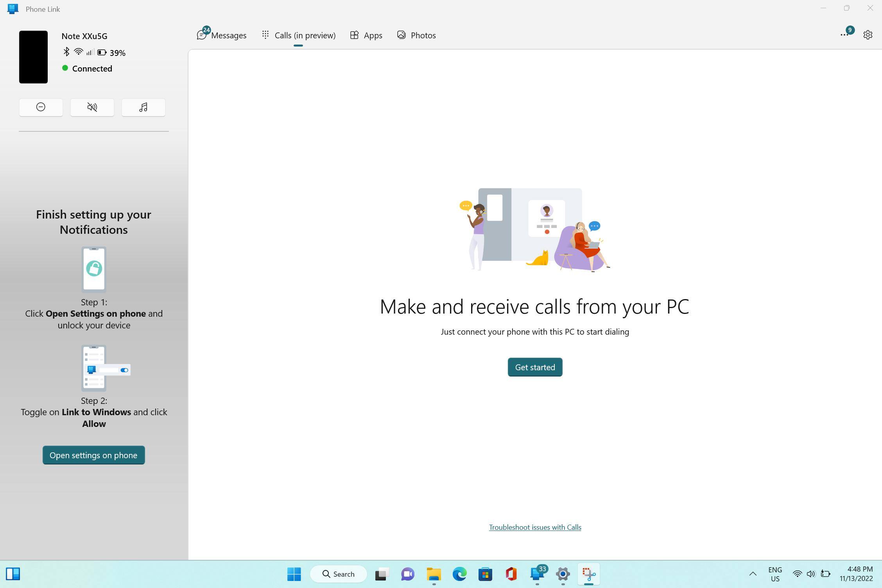
Task: Click the phone screen thumbnail
Action: [x=33, y=57]
